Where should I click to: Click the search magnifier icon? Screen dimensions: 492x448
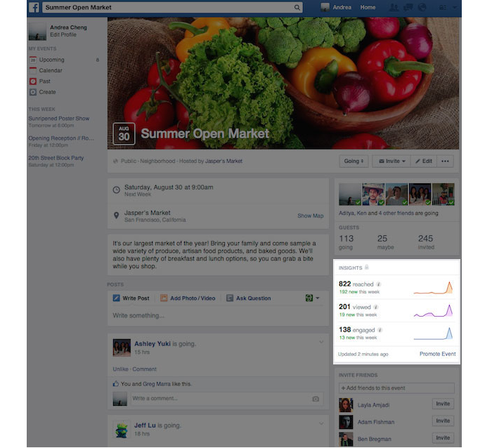click(297, 7)
